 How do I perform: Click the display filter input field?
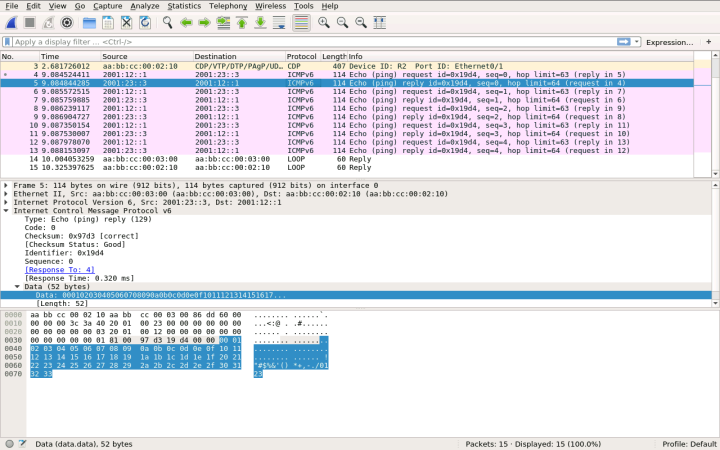pos(300,42)
